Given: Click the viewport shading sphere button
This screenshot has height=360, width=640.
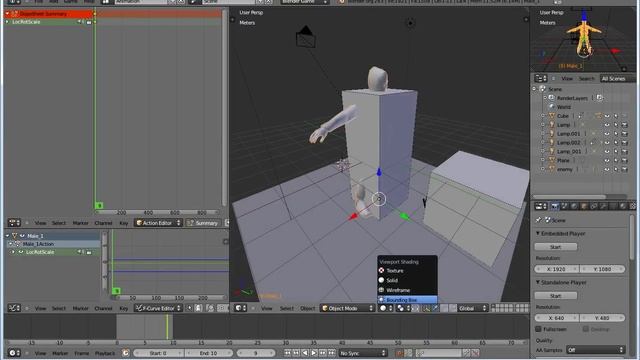Looking at the screenshot, I should point(386,309).
